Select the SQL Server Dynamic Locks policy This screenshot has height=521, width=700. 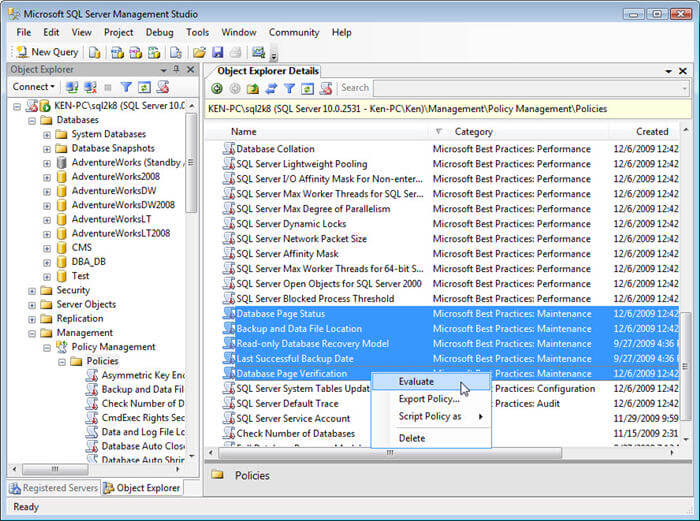click(x=291, y=224)
